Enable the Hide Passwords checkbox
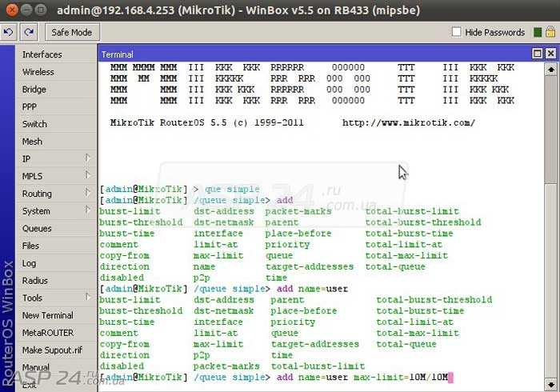 tap(457, 33)
